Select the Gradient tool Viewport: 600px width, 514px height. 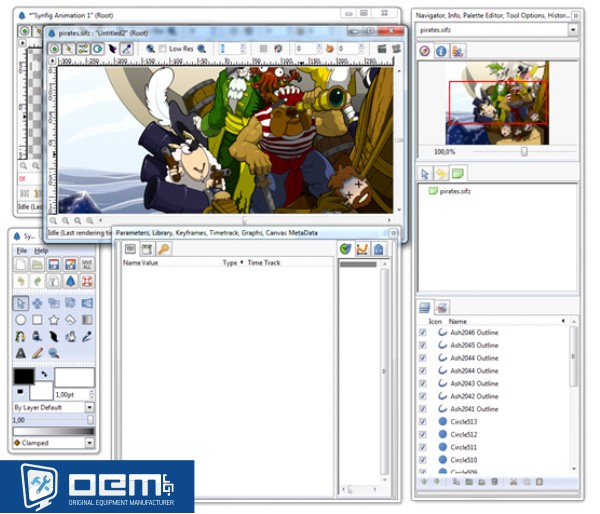pos(87,320)
